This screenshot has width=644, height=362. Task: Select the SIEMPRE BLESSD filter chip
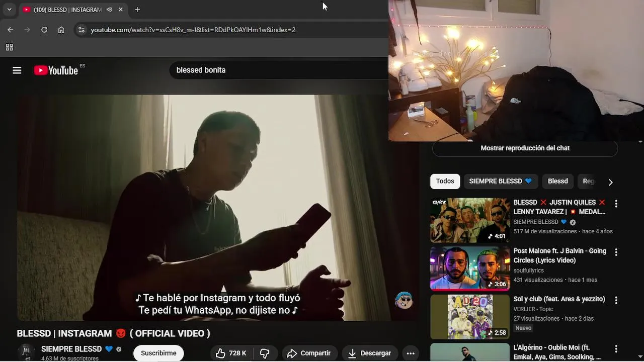pyautogui.click(x=501, y=181)
